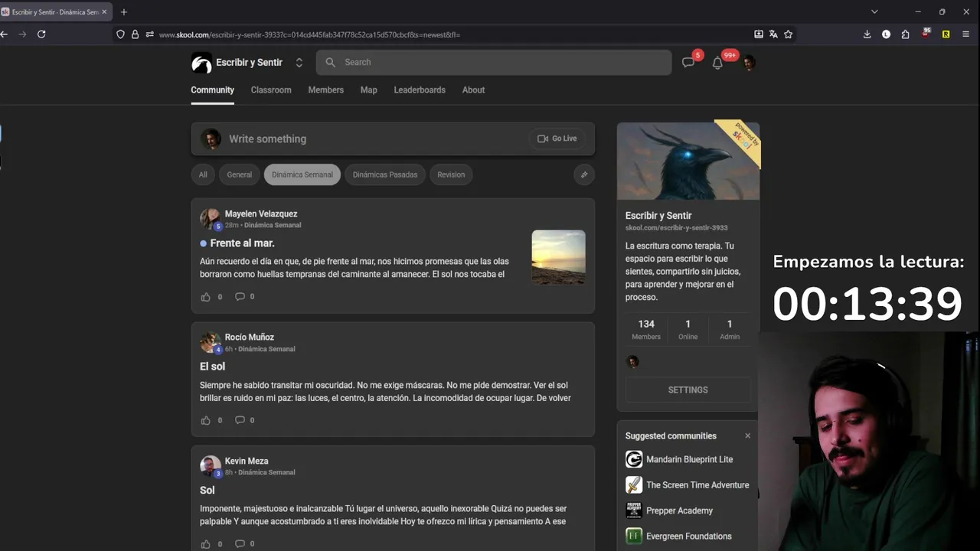This screenshot has height=551, width=980.
Task: Open the Map tab
Action: click(368, 90)
